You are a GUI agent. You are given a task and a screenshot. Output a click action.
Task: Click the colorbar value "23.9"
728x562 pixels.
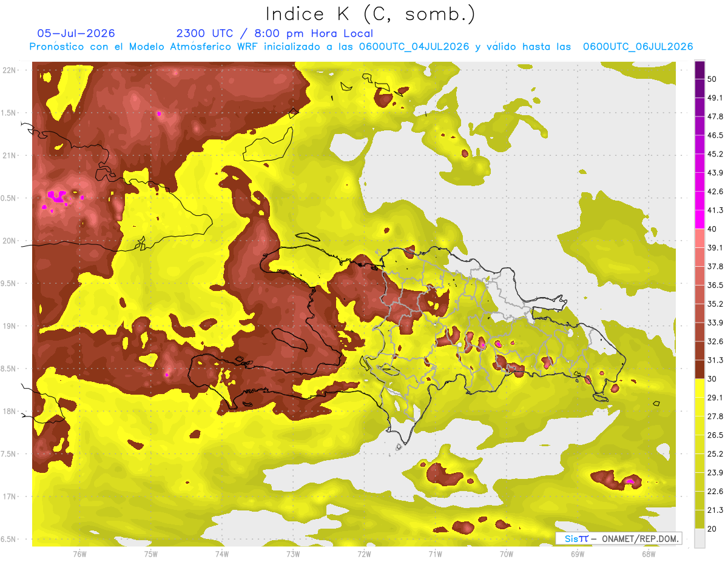(x=716, y=472)
